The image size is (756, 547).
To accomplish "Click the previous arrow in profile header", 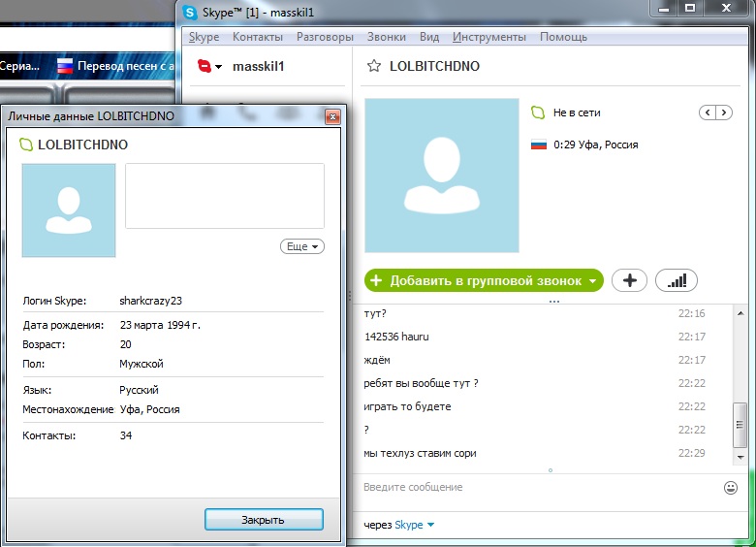I will pyautogui.click(x=708, y=113).
